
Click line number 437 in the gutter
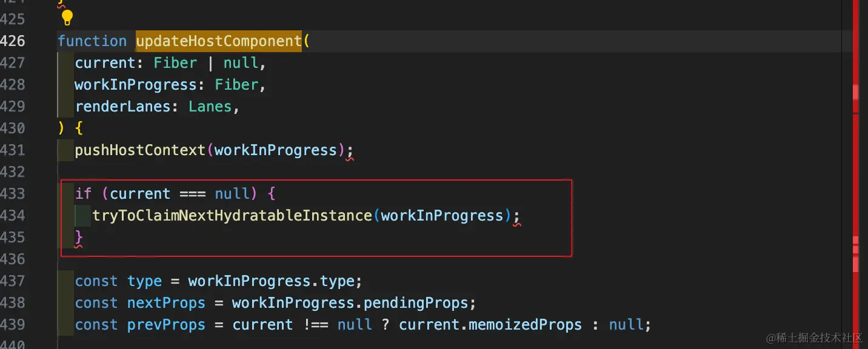[13, 281]
